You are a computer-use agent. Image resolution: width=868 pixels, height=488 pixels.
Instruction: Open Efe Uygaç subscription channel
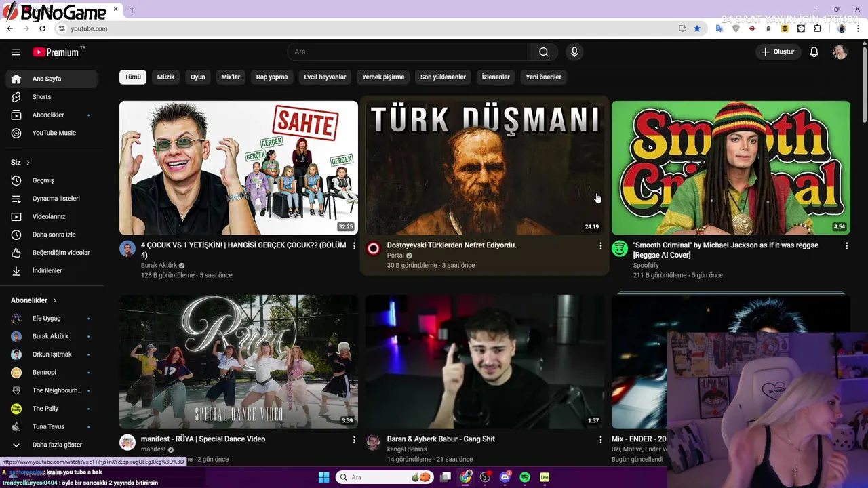(x=52, y=319)
